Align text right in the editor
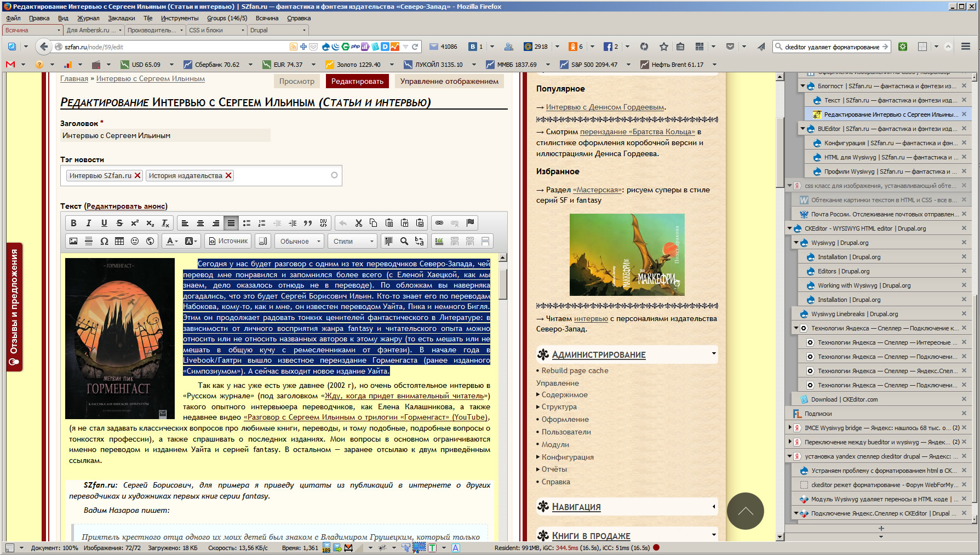This screenshot has height=555, width=980. 216,223
